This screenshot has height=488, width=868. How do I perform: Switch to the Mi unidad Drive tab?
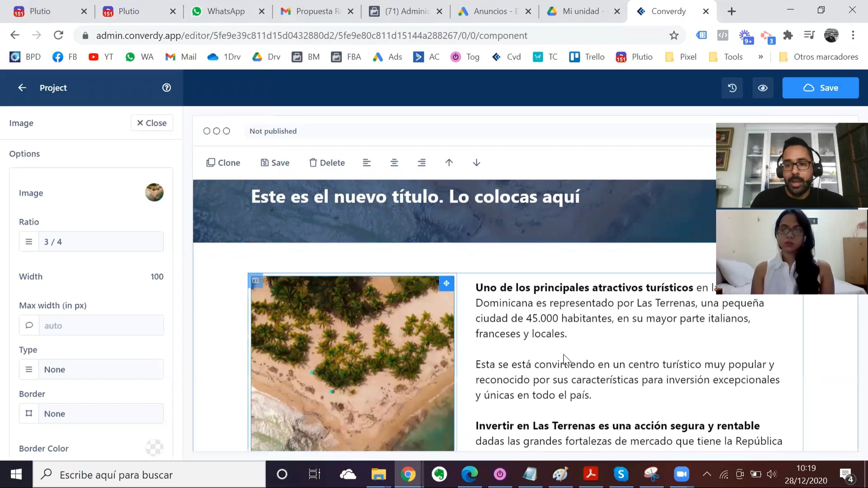pos(580,11)
